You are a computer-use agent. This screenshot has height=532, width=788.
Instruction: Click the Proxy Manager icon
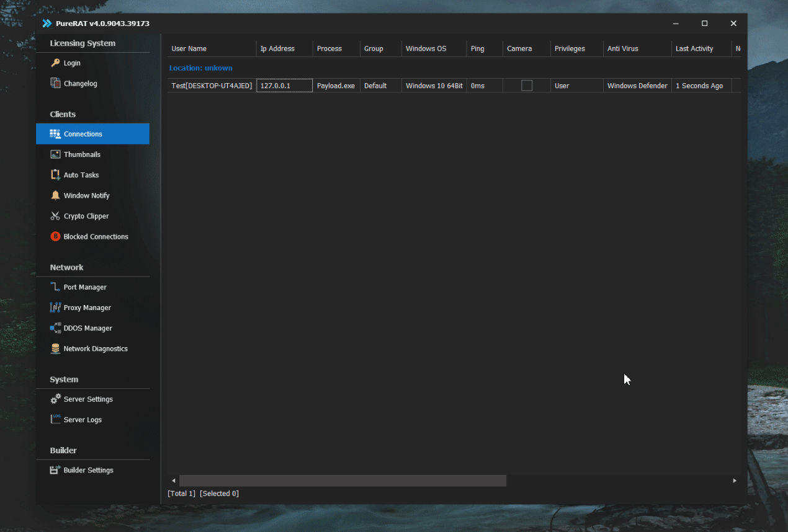coord(55,308)
